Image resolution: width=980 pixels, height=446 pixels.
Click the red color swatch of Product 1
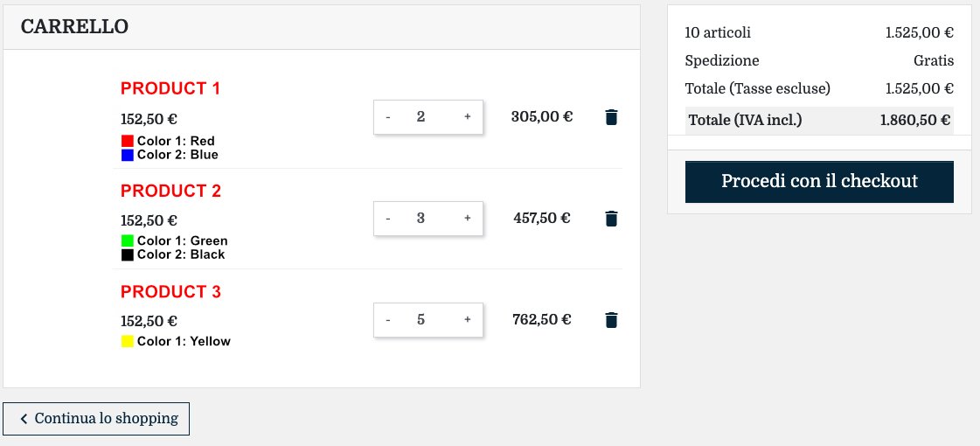coord(128,141)
